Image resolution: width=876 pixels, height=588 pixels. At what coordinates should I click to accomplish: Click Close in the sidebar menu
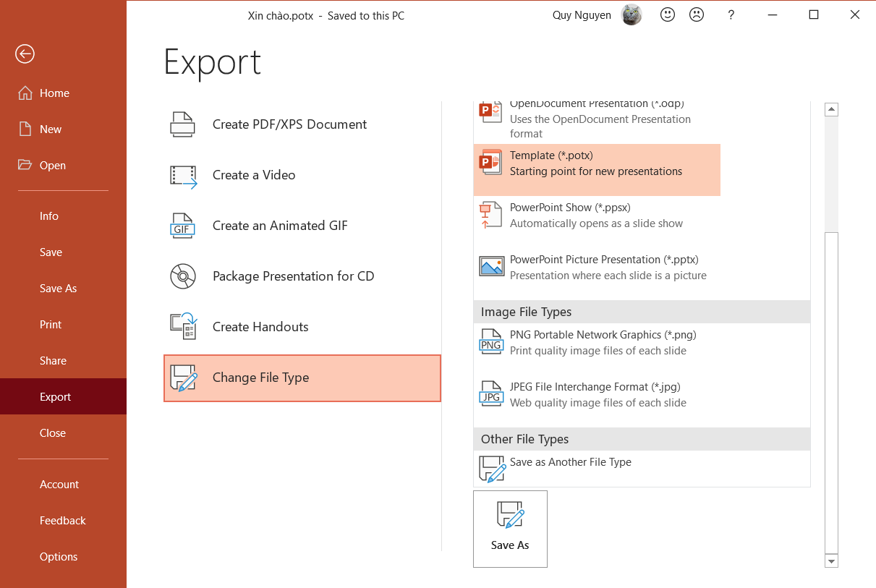point(63,433)
